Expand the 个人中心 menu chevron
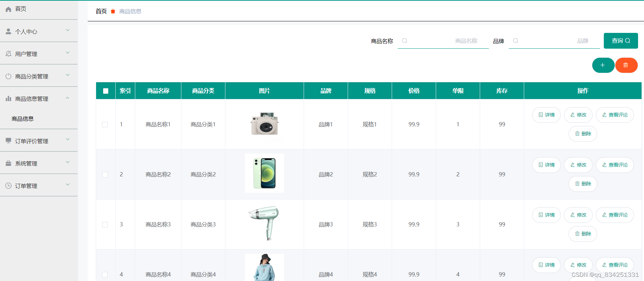The height and width of the screenshot is (281, 644). 68,30
